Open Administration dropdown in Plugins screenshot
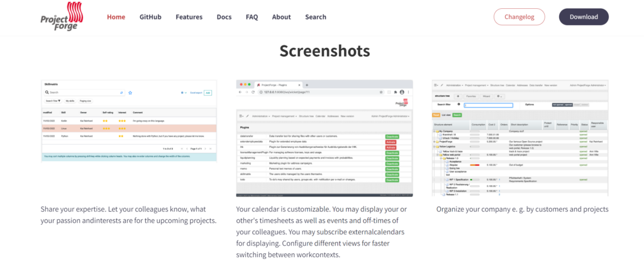Screen dimensions: 644x274 pos(260,117)
